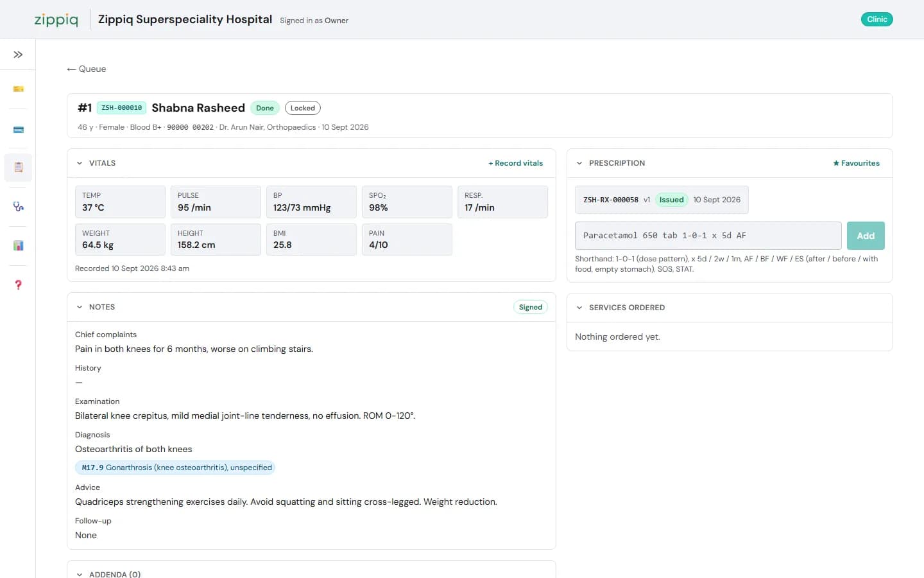Select the HEIGHT 158.2 cm vital card

click(216, 240)
